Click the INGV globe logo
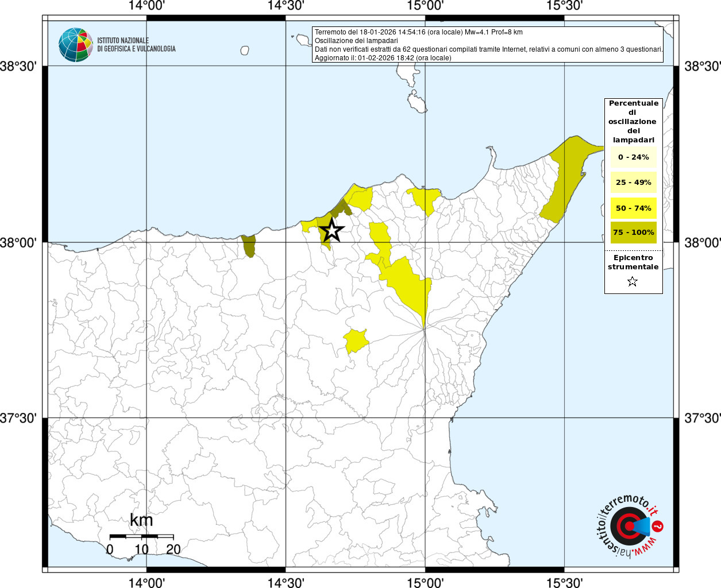The image size is (721, 588). [x=75, y=45]
